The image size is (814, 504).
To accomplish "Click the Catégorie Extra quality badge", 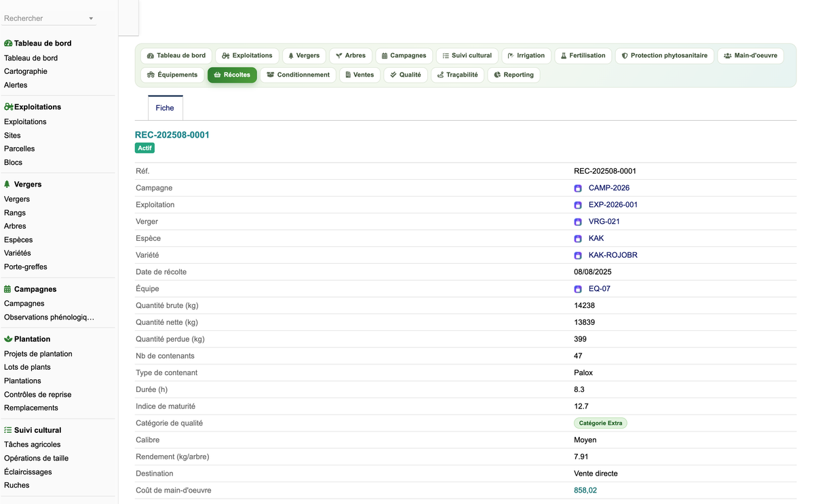I will pos(600,423).
